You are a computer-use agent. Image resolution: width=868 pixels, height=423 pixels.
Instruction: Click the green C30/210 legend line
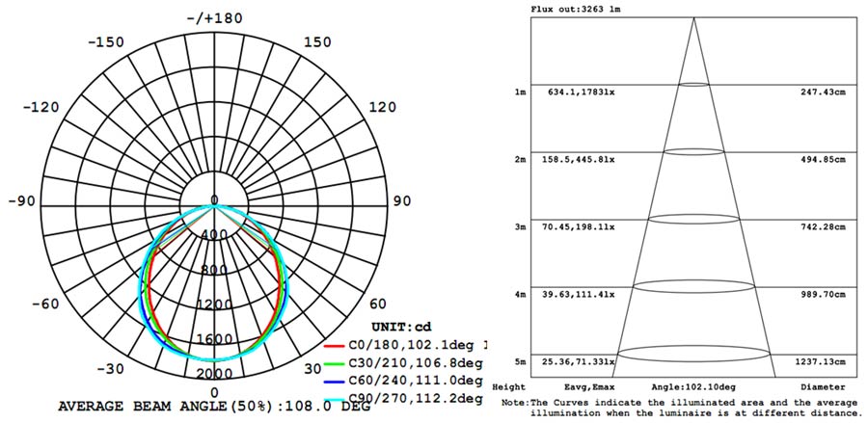click(x=335, y=363)
